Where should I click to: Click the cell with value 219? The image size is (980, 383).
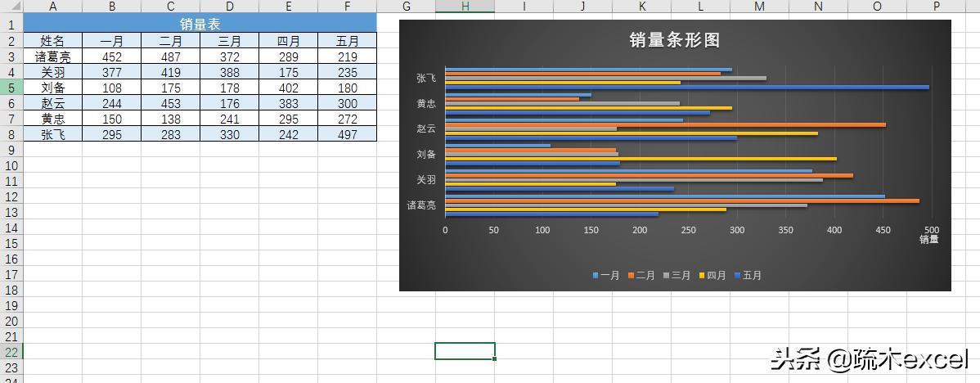pos(348,56)
